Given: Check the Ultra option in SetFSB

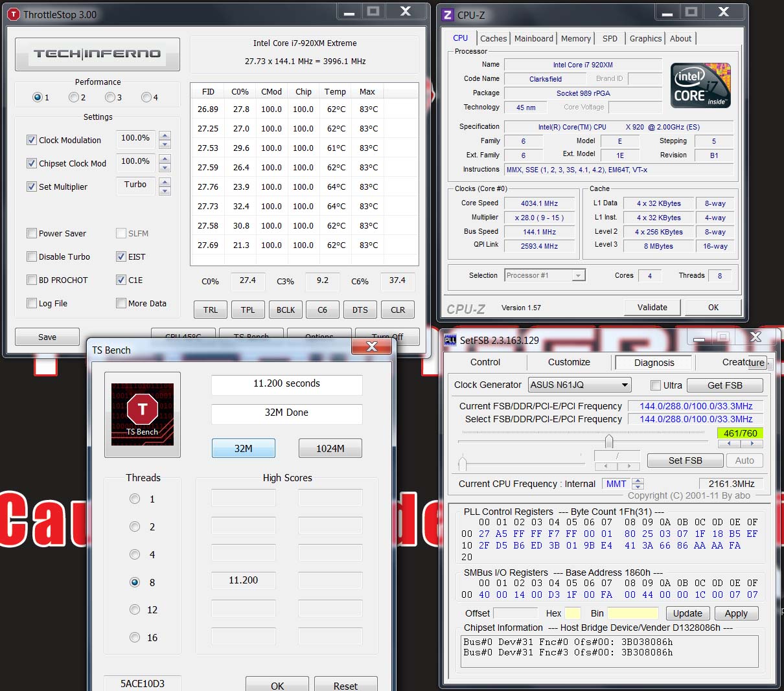Looking at the screenshot, I should tap(656, 385).
